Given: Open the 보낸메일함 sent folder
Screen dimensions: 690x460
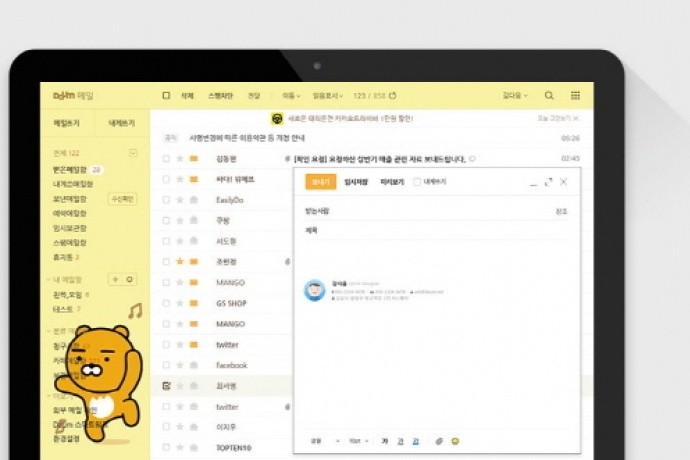Looking at the screenshot, I should pos(70,199).
